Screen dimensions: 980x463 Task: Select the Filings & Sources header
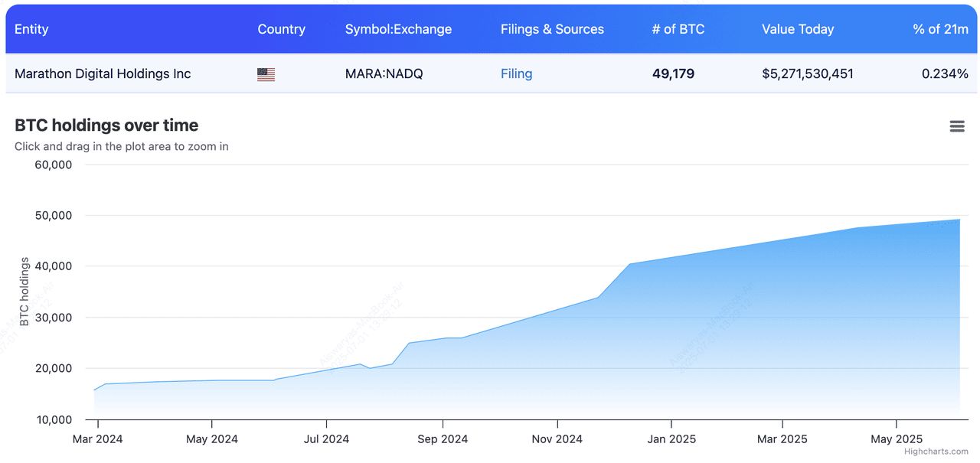pyautogui.click(x=553, y=29)
